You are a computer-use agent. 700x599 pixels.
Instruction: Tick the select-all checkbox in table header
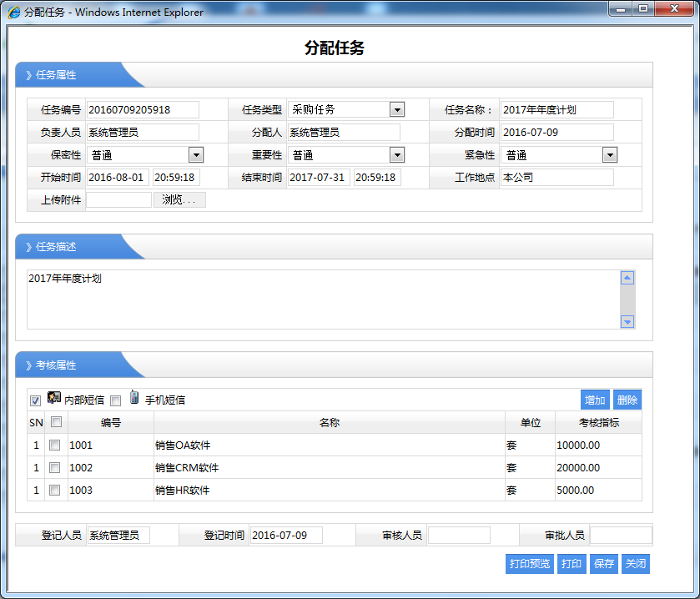click(x=55, y=422)
